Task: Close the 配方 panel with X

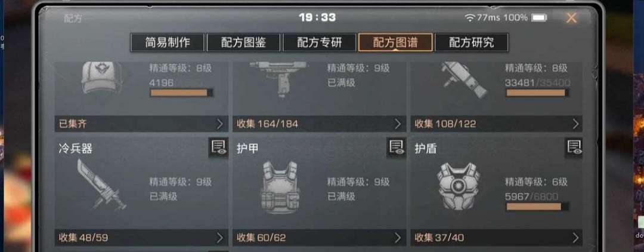Action: [571, 18]
